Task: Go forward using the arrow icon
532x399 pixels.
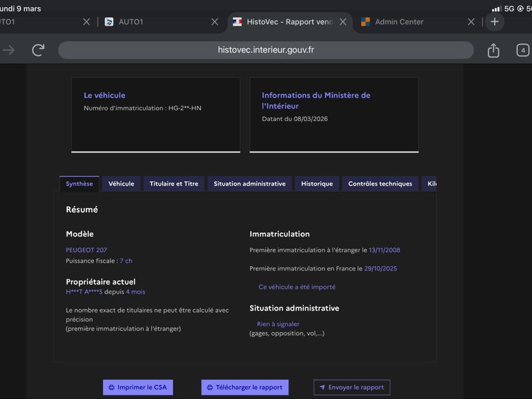Action: tap(9, 51)
